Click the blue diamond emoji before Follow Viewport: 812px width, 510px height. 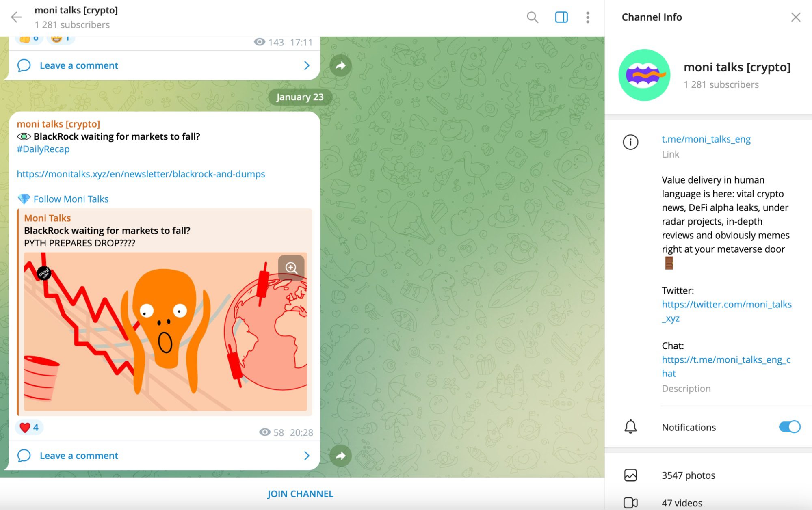pyautogui.click(x=24, y=199)
